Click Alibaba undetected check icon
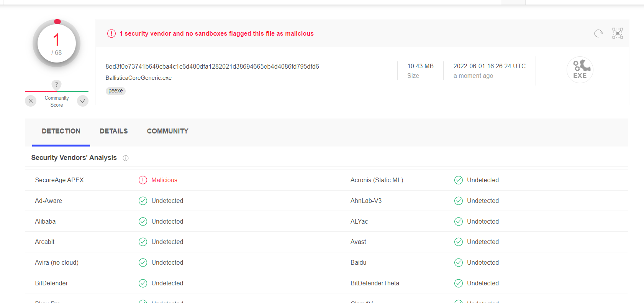 [x=143, y=221]
